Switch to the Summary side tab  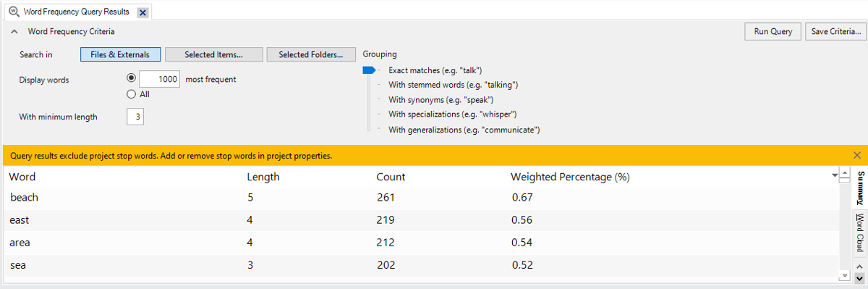[x=859, y=188]
